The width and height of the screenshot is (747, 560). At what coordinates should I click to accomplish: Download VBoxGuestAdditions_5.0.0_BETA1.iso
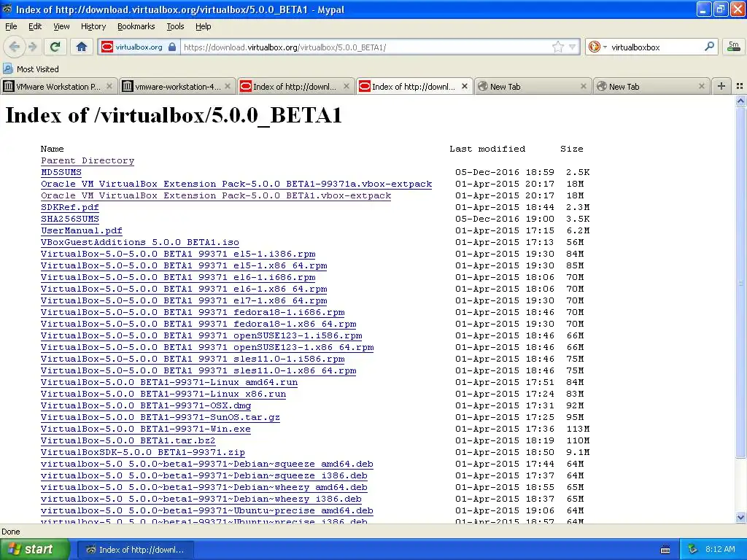[140, 242]
